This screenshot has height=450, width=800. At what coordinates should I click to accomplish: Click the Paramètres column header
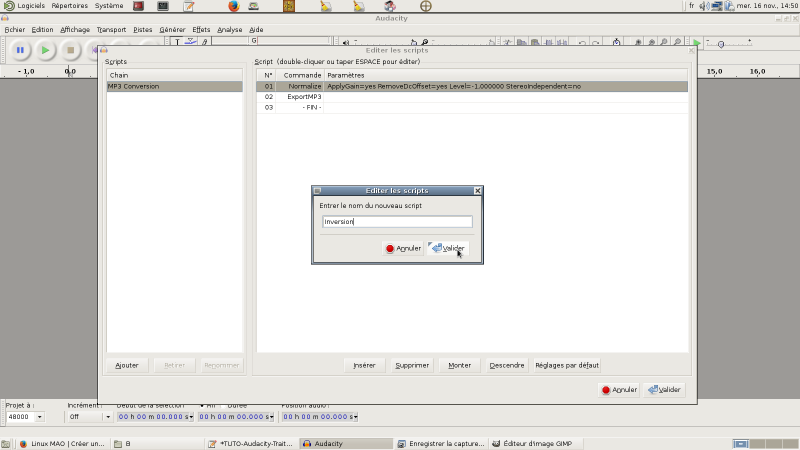[x=506, y=75]
